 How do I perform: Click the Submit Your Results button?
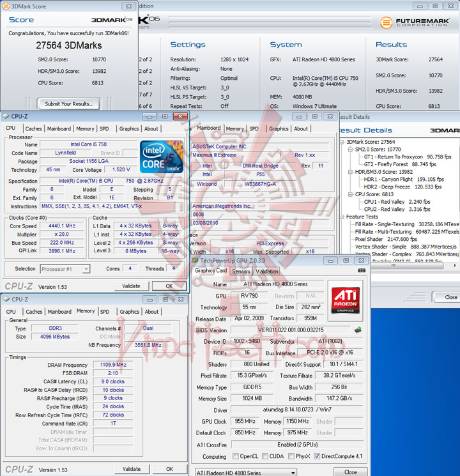[x=69, y=104]
